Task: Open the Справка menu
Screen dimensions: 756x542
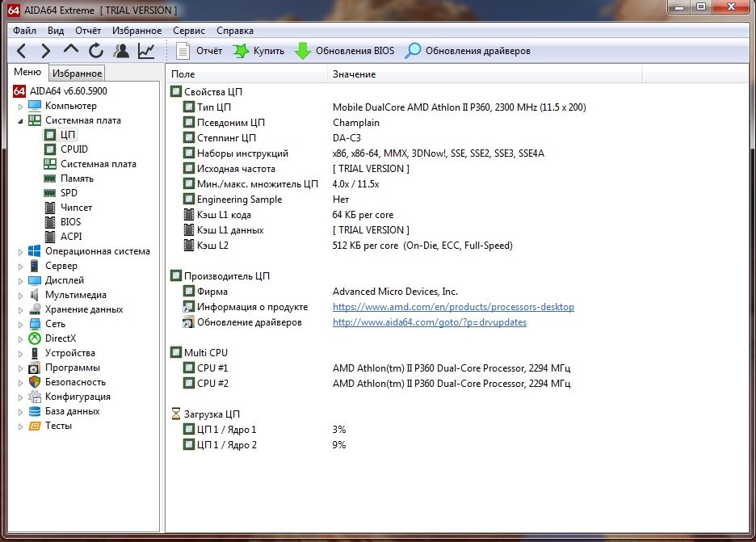Action: 235,31
